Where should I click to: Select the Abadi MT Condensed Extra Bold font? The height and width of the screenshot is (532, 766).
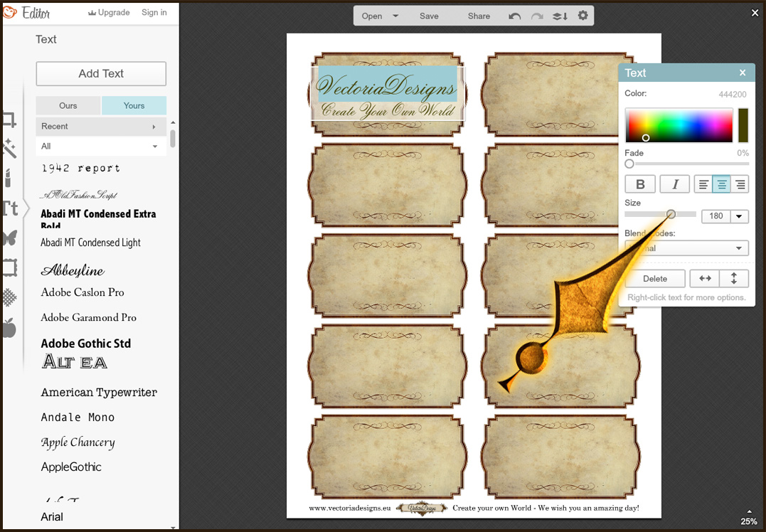tap(99, 218)
